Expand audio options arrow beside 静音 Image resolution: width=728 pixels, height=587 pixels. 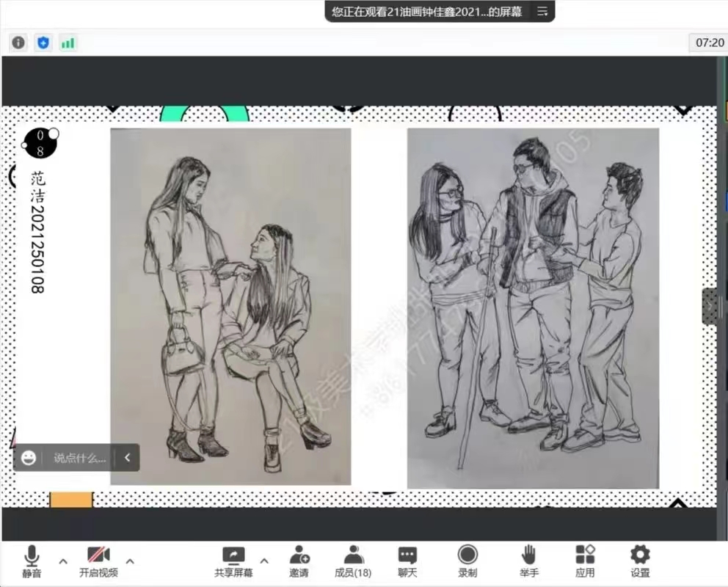click(x=63, y=561)
